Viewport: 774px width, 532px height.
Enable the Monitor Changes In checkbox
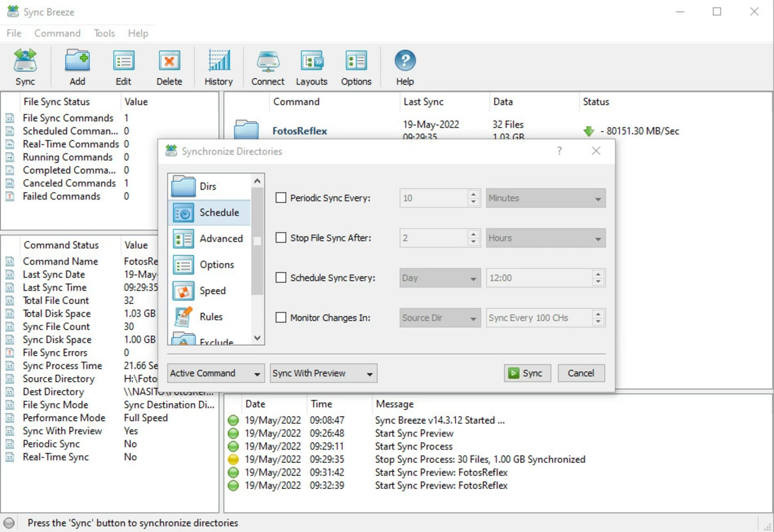pyautogui.click(x=281, y=317)
